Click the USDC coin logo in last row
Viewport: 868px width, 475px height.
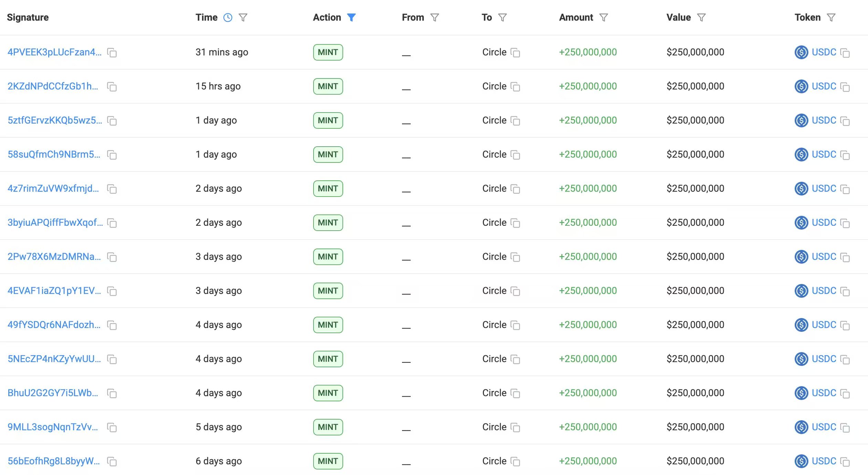(x=801, y=461)
